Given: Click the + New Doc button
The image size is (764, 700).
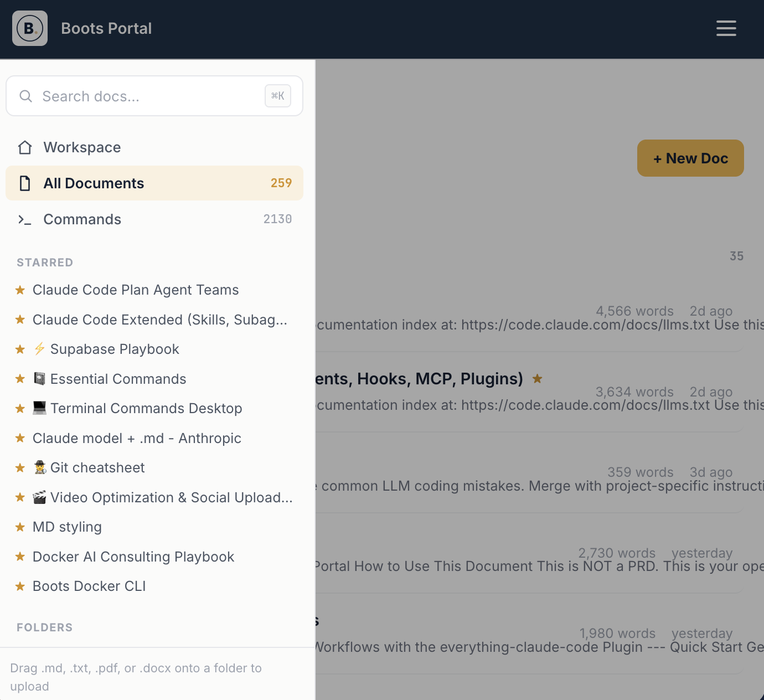Looking at the screenshot, I should [x=690, y=158].
